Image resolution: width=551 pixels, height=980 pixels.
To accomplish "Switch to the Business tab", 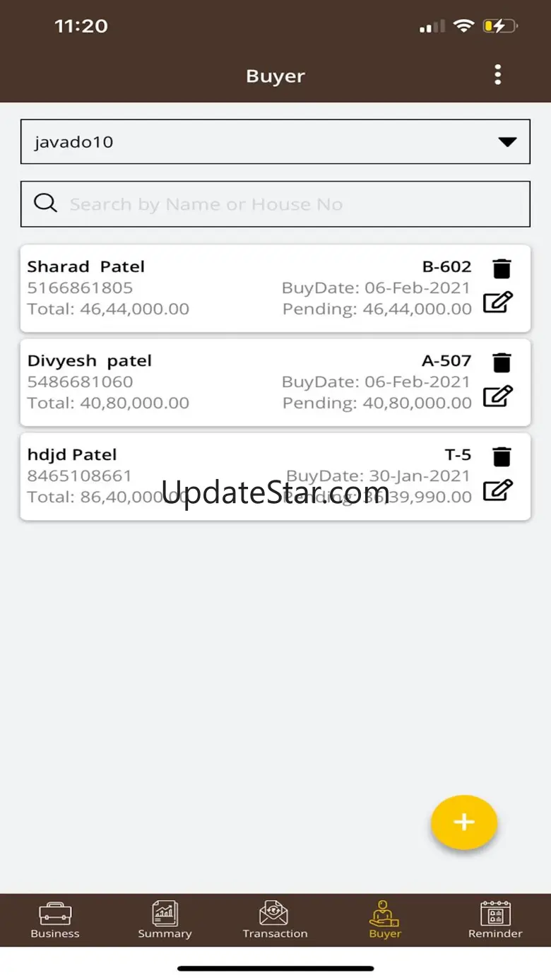I will click(x=55, y=920).
